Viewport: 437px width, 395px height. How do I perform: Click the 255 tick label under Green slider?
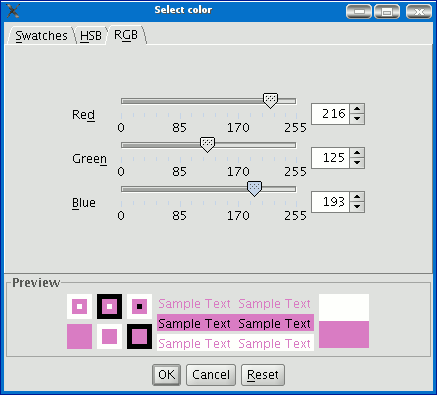[295, 172]
